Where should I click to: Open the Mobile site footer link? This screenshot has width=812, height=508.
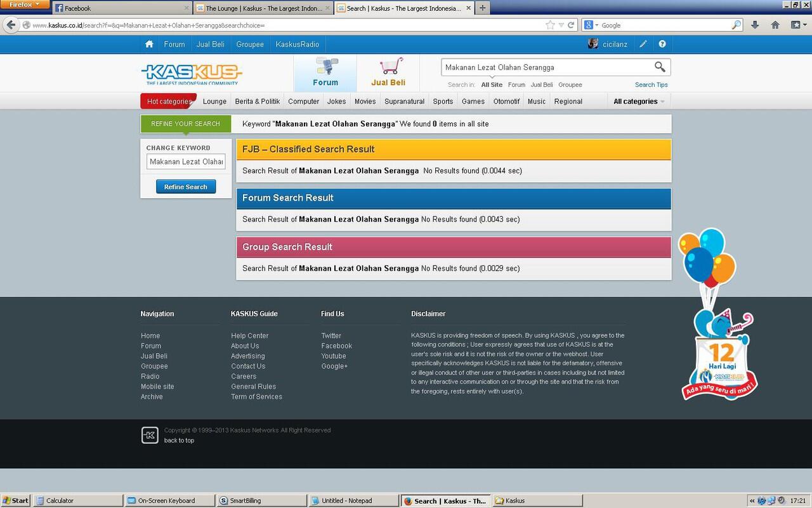pos(157,387)
